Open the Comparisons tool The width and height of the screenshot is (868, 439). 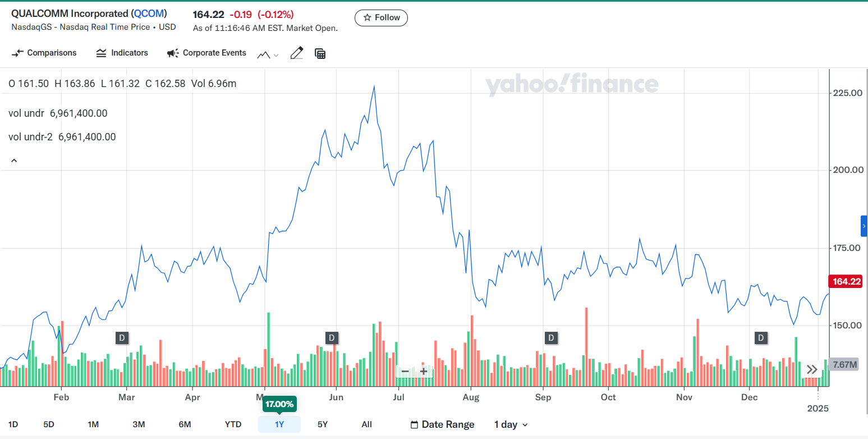click(44, 53)
